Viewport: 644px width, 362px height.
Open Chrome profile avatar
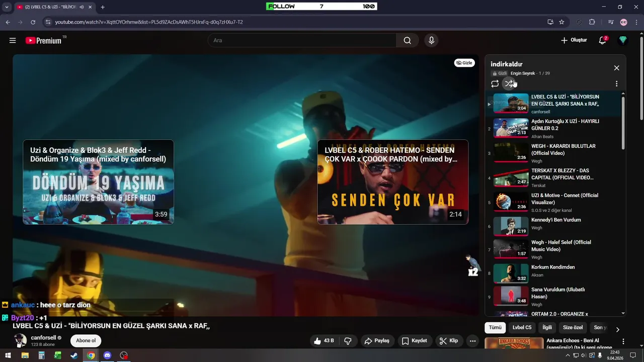click(x=623, y=22)
